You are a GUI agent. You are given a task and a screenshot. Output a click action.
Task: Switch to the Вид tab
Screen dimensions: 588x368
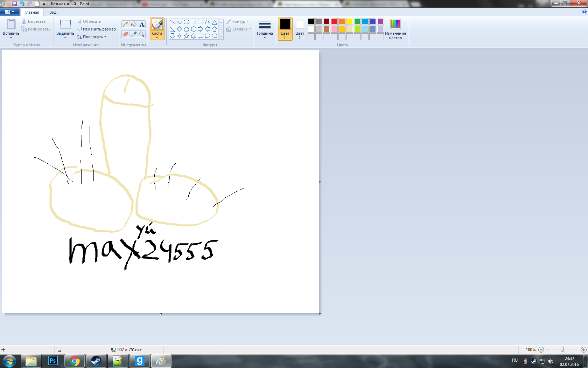tap(53, 12)
